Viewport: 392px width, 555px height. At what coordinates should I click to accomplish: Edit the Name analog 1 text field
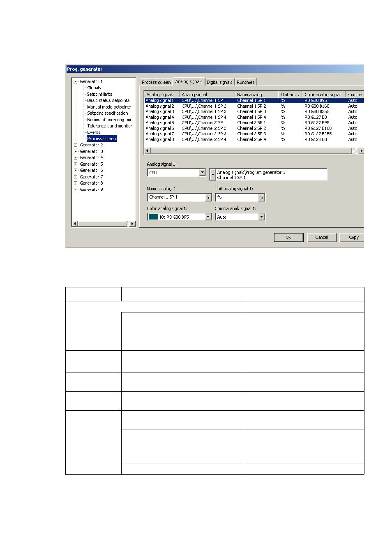pyautogui.click(x=176, y=197)
